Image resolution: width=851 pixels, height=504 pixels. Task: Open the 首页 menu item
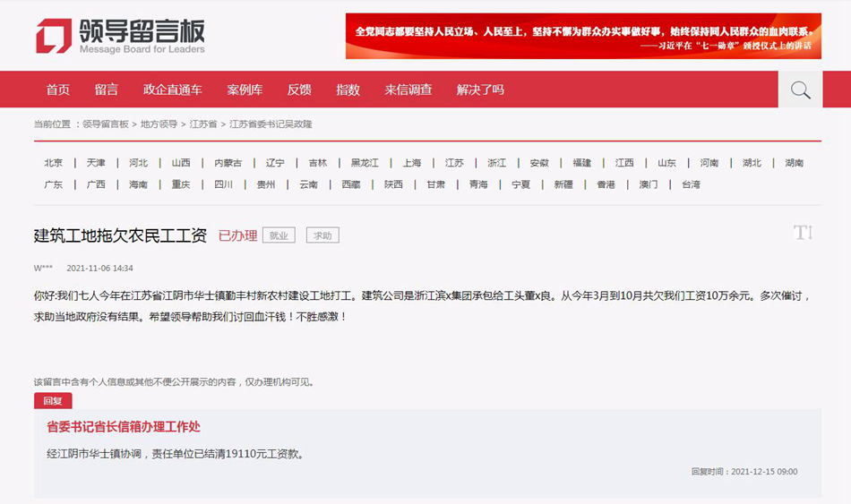pos(58,90)
